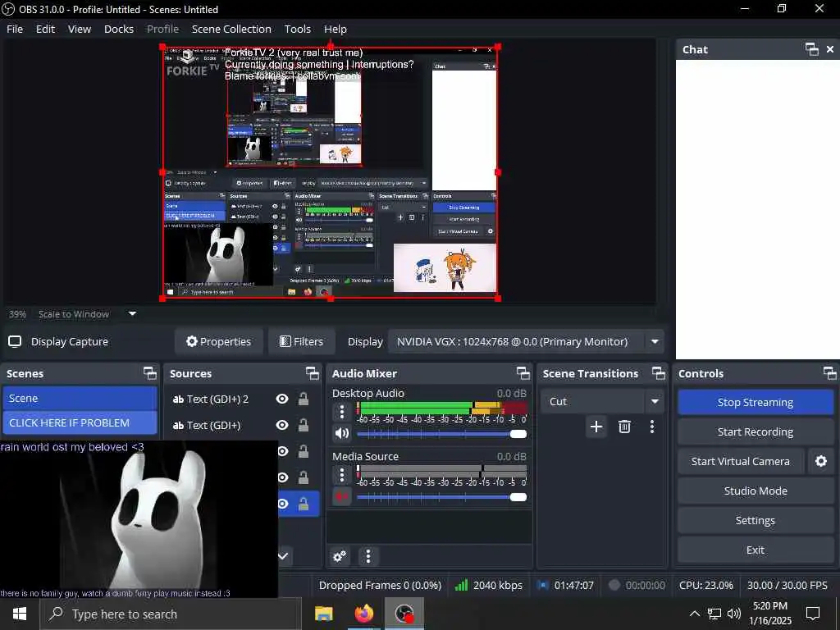
Task: Select the scene named Scene
Action: click(80, 399)
